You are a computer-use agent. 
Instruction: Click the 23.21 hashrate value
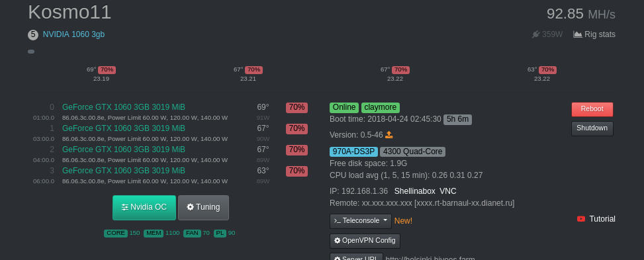248,79
